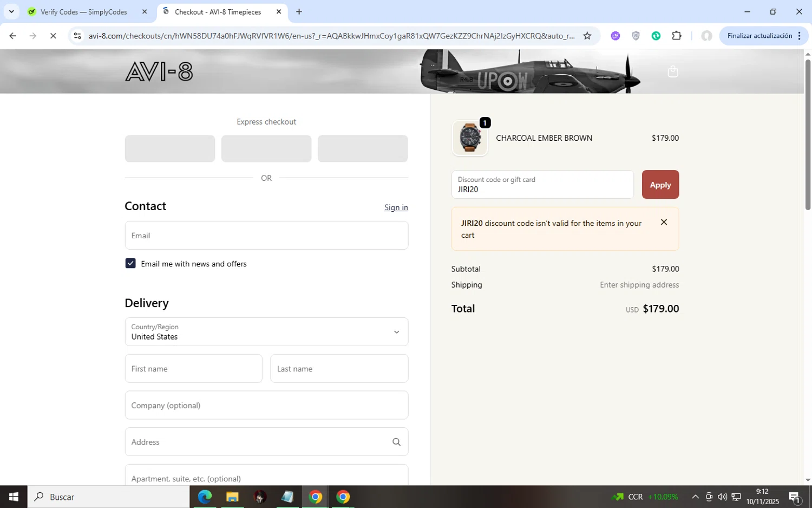Viewport: 812px width, 508px height.
Task: Click the page vertical scrollbar
Action: pyautogui.click(x=808, y=135)
